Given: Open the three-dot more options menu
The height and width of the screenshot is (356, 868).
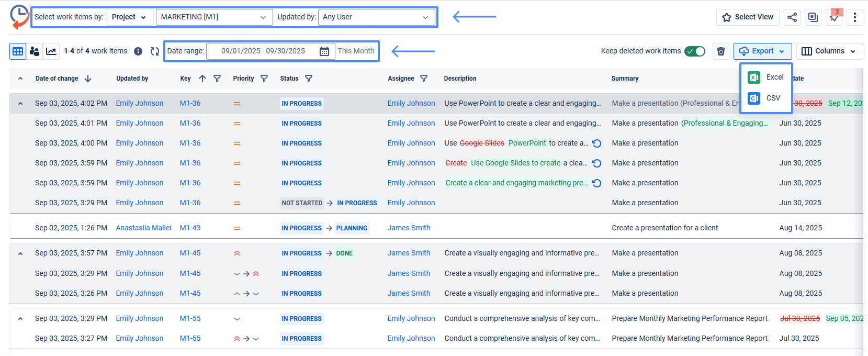Looking at the screenshot, I should (x=855, y=17).
